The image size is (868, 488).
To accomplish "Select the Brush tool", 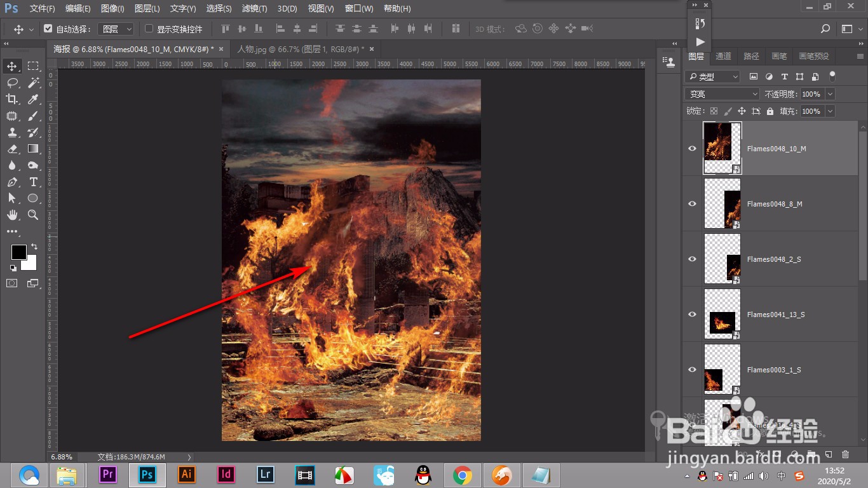I will coord(33,116).
